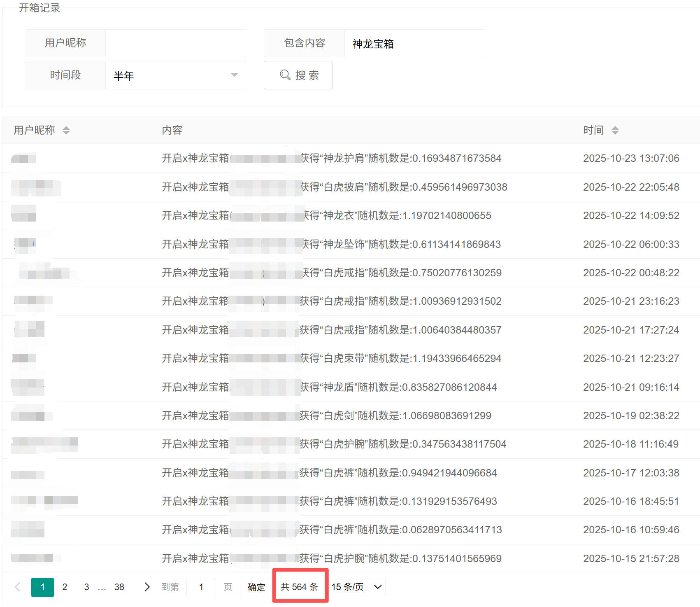700x607 pixels.
Task: Click the 用户昵称 search input field
Action: coord(175,43)
